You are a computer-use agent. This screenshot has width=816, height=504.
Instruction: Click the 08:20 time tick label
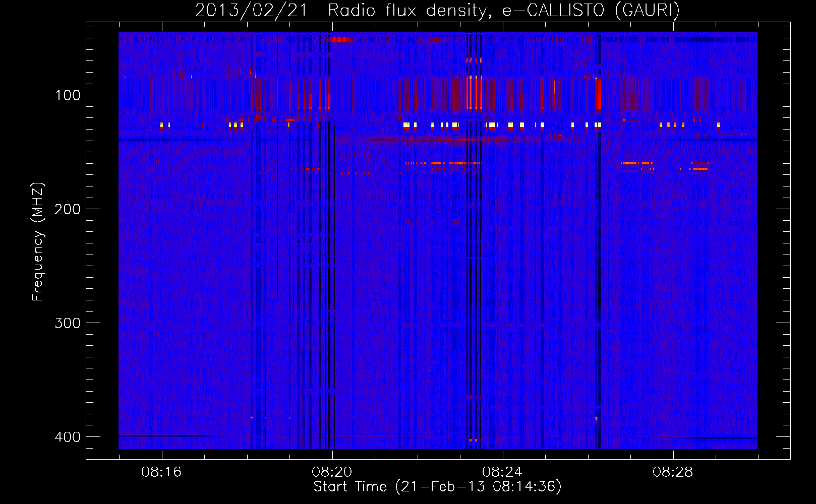pyautogui.click(x=332, y=472)
